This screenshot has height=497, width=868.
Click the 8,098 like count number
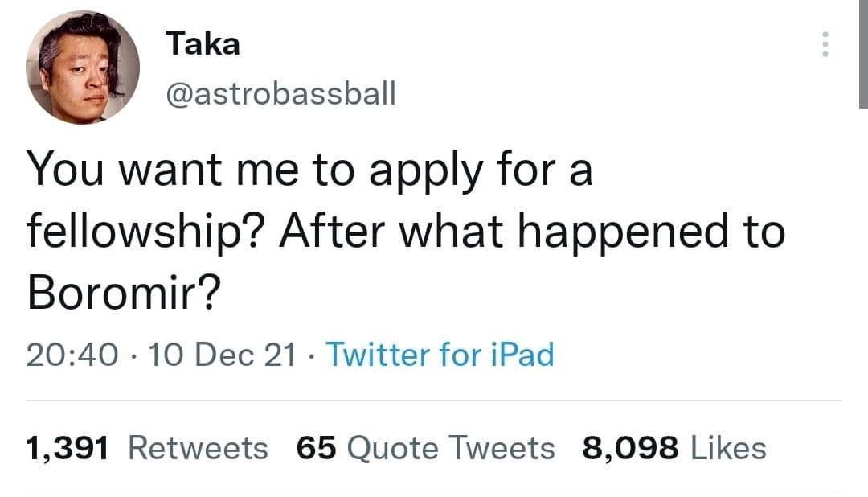tap(629, 448)
